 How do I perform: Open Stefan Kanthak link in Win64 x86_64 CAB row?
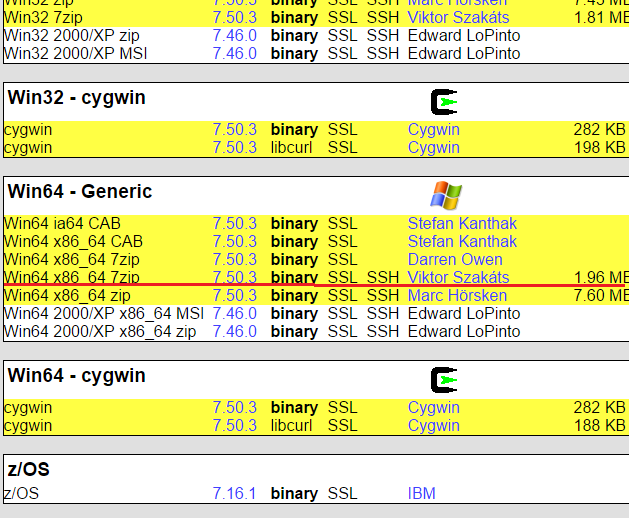point(462,242)
